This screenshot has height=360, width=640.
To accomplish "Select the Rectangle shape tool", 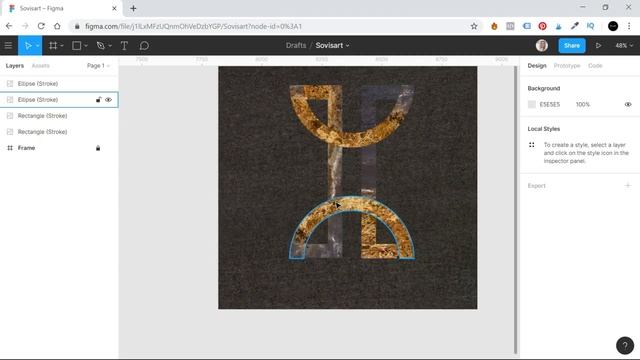I will (76, 46).
